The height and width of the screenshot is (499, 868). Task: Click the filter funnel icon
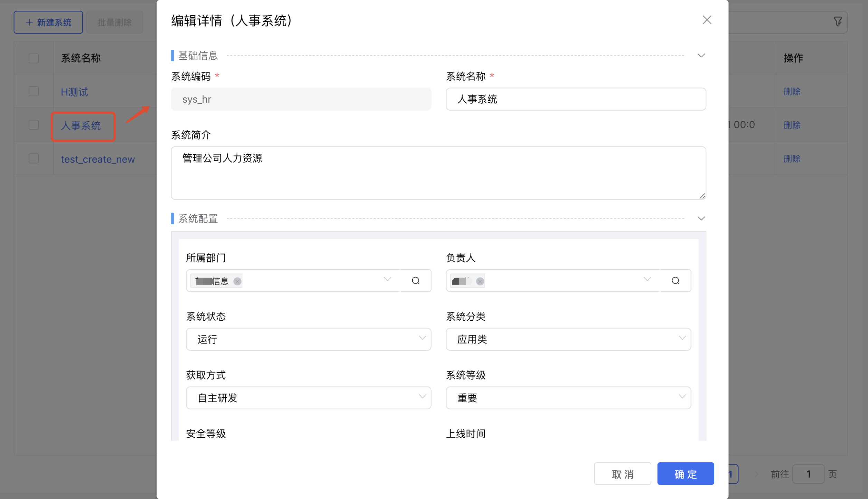[x=838, y=22]
